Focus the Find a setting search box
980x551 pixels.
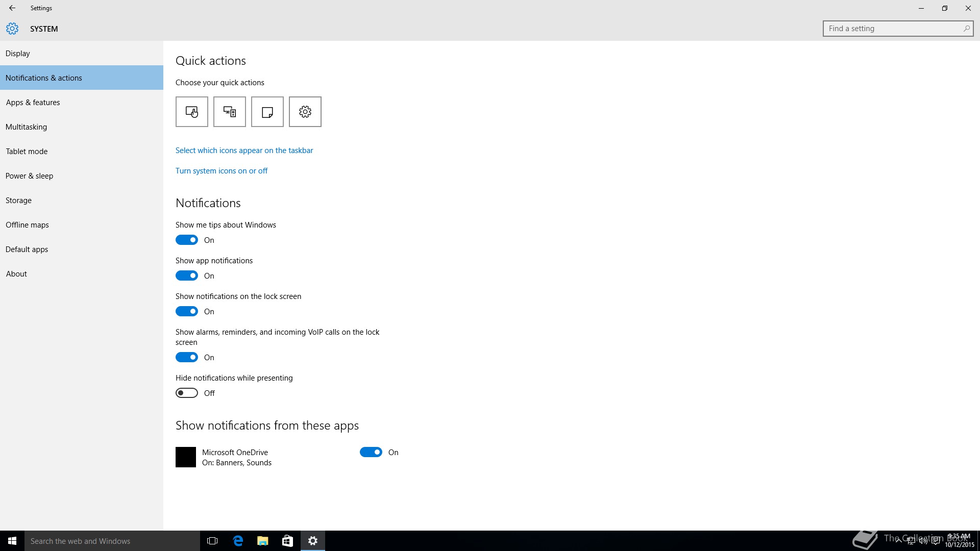(893, 29)
